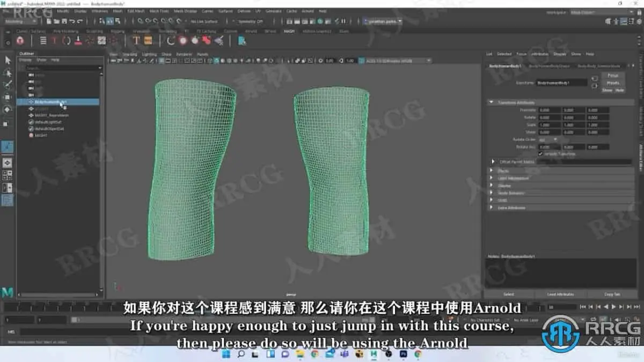Viewport: 644px width, 362px height.
Task: Click the four-line list MASH shelf icon
Action: [43, 40]
